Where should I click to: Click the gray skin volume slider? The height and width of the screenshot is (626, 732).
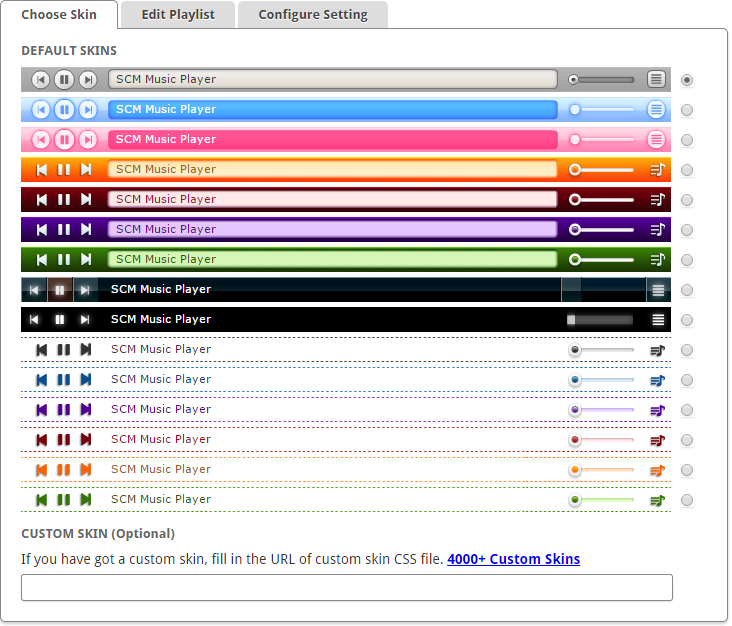tap(601, 80)
